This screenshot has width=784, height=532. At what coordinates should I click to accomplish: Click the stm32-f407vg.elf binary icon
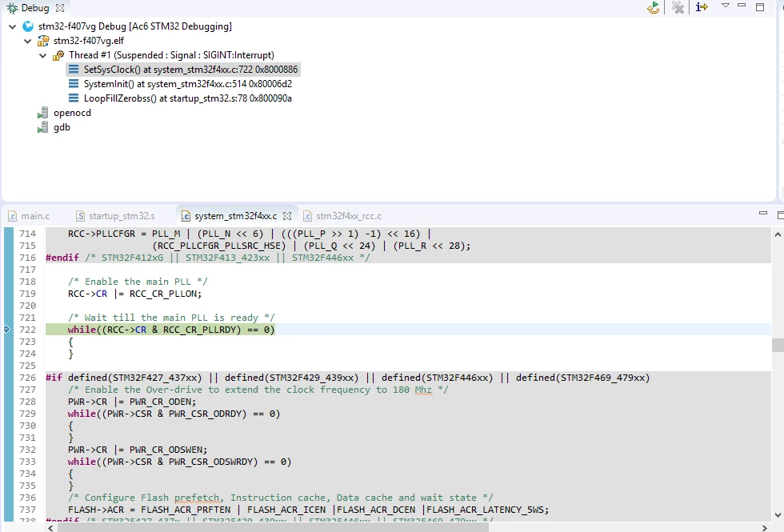tap(43, 41)
